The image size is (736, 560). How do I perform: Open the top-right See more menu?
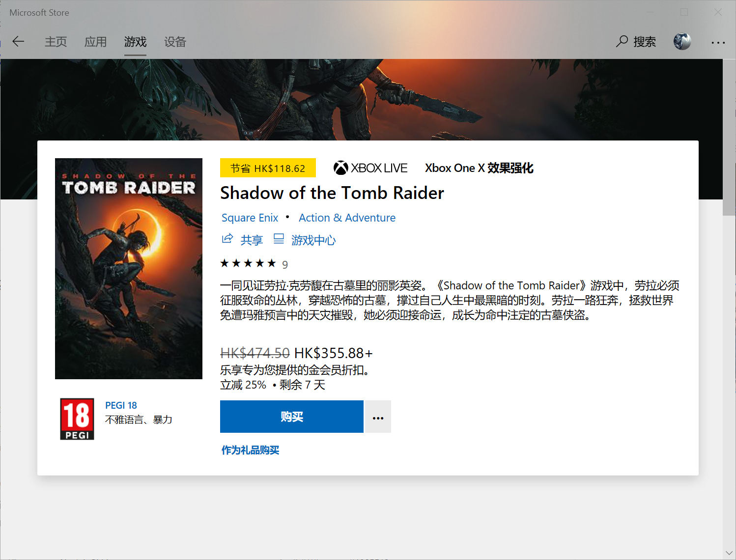718,43
